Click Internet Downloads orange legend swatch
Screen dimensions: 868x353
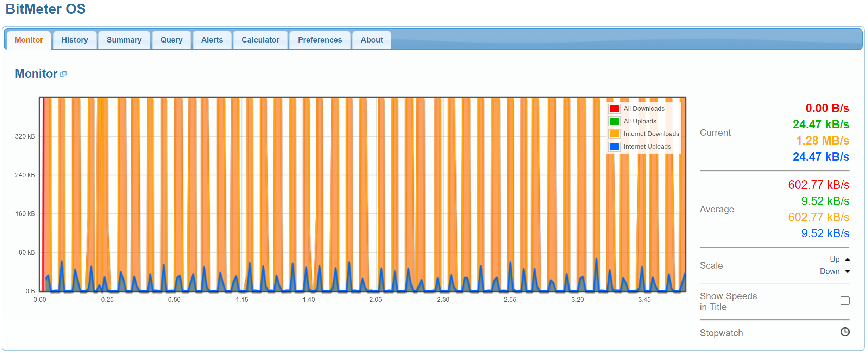click(x=614, y=134)
